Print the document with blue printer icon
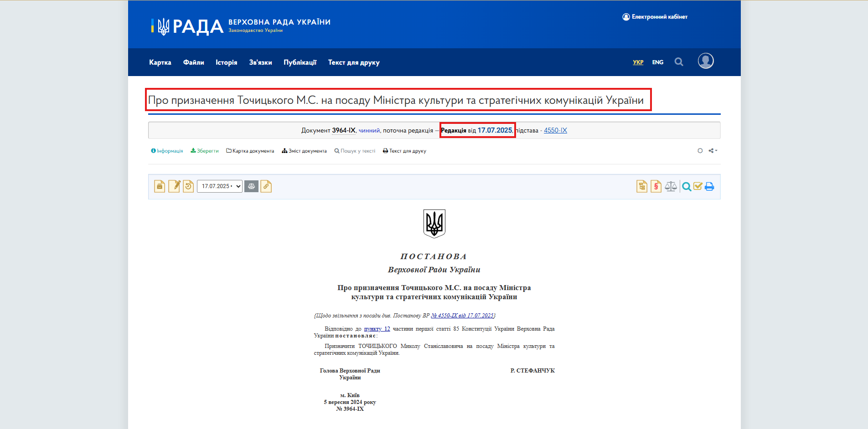This screenshot has height=429, width=868. (709, 186)
